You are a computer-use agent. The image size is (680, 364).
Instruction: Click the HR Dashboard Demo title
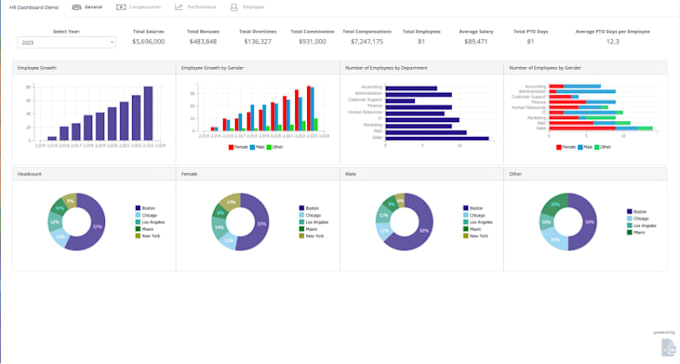(x=34, y=7)
